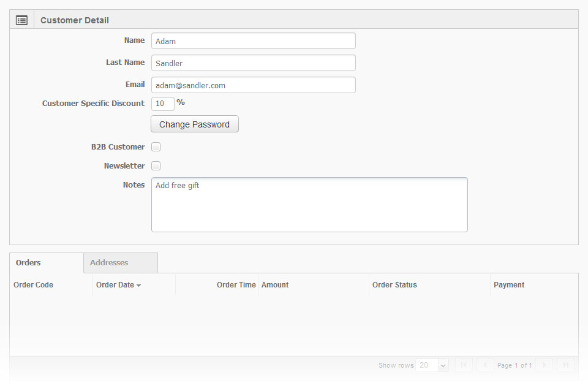The height and width of the screenshot is (391, 588).
Task: Click the Order Date sort arrow
Action: (139, 286)
